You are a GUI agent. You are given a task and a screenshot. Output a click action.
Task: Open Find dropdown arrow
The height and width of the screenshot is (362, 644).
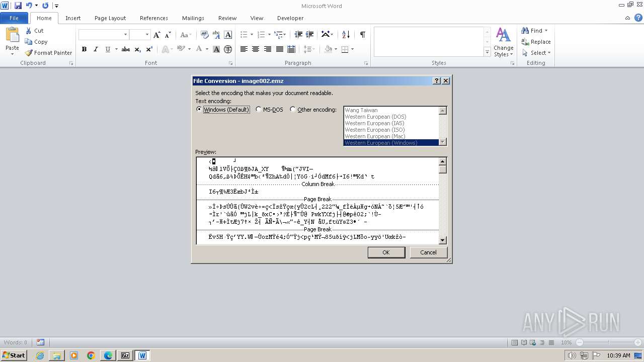tap(546, 31)
